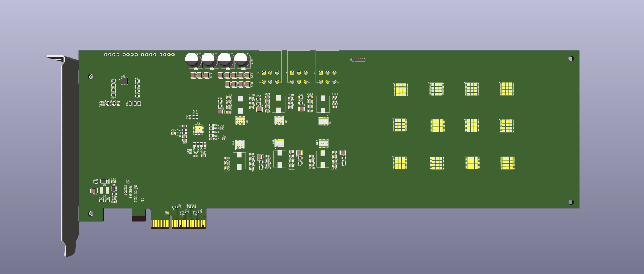
Task: Click capacitor C127
Action: click(221, 112)
